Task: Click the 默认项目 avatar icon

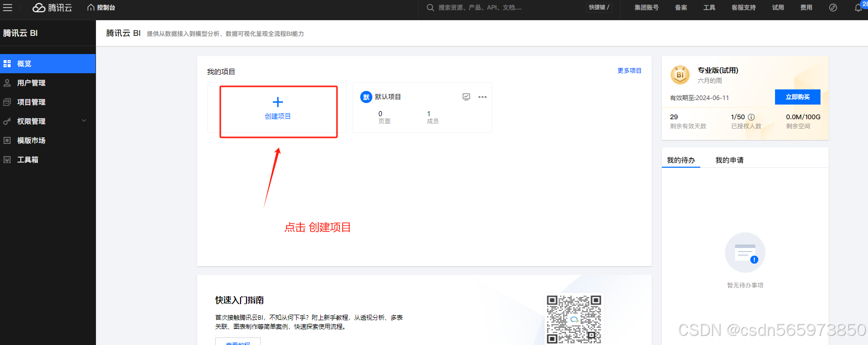Action: tap(366, 97)
